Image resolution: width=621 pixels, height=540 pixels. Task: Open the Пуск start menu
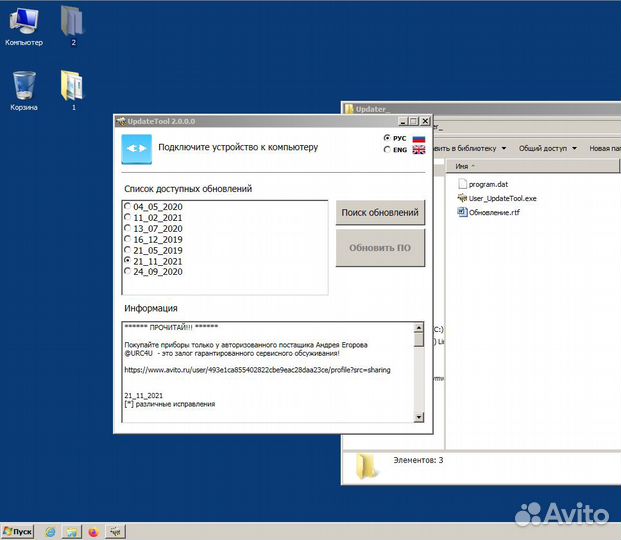tap(18, 531)
